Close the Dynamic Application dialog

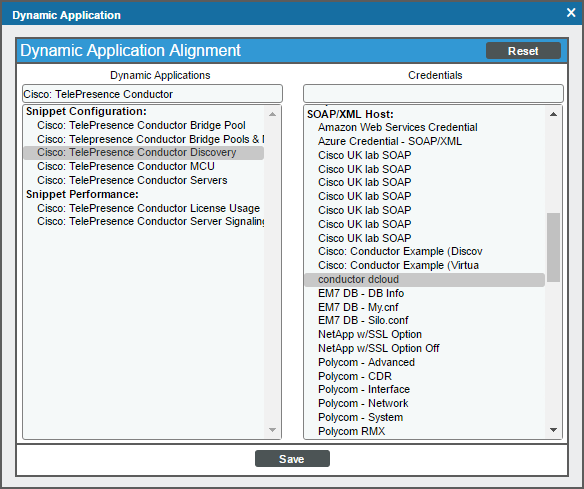(x=571, y=13)
